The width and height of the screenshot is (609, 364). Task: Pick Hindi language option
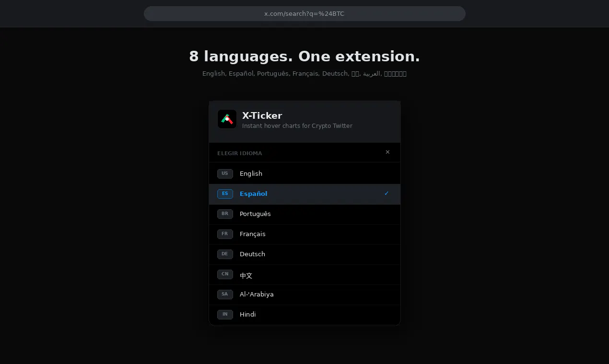point(304,315)
